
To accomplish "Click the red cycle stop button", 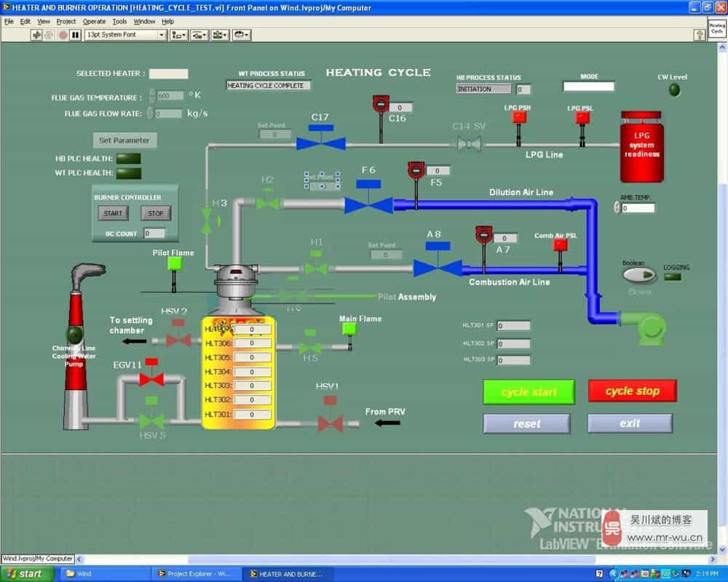I will [x=633, y=391].
